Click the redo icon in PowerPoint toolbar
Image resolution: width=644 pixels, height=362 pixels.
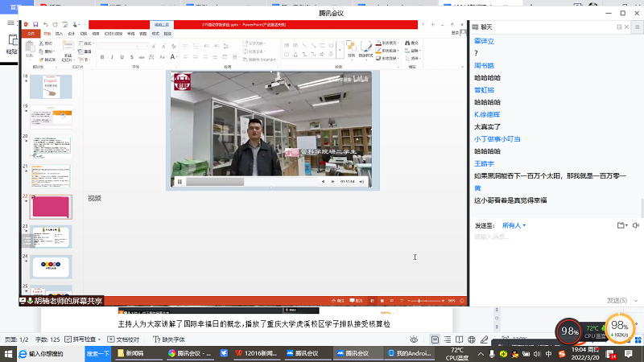55,25
